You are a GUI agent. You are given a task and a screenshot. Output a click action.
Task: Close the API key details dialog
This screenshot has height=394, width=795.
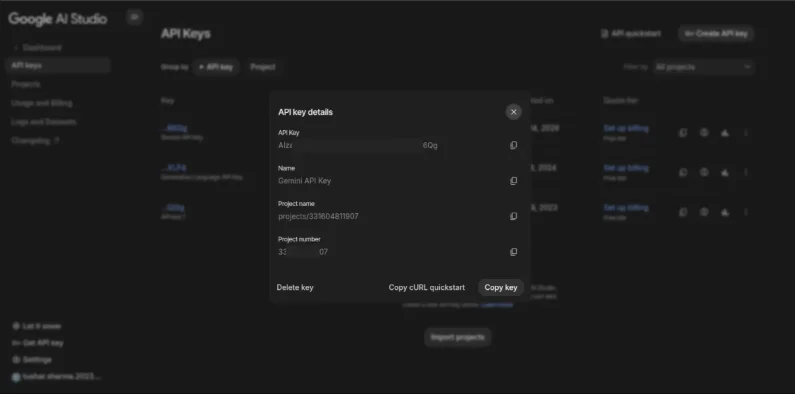click(x=513, y=112)
